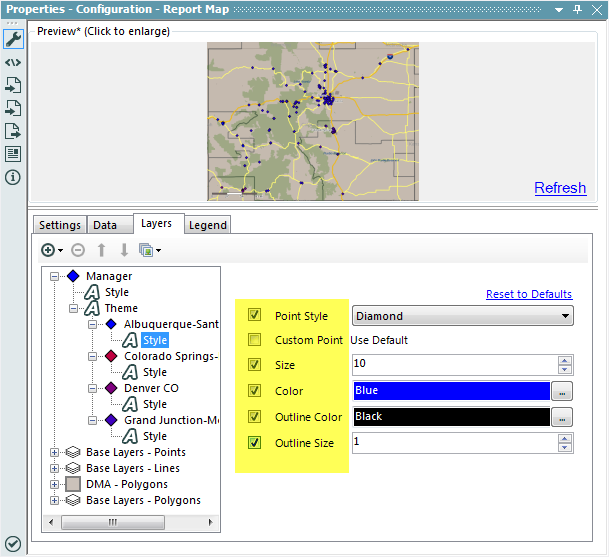Click the Refresh link

[560, 188]
